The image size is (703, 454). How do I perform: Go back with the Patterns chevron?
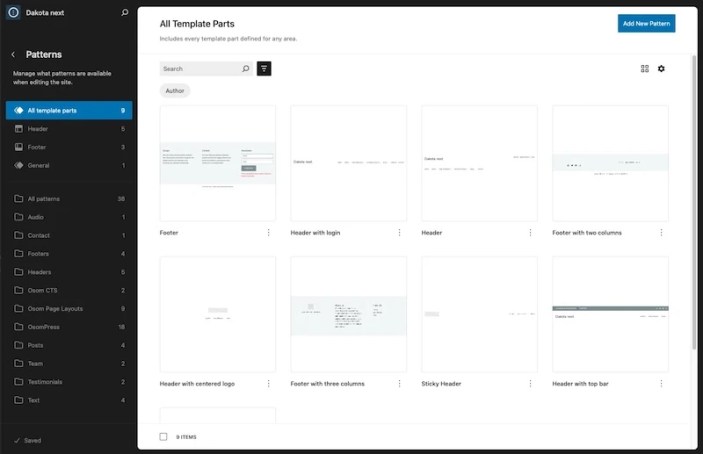(x=13, y=55)
